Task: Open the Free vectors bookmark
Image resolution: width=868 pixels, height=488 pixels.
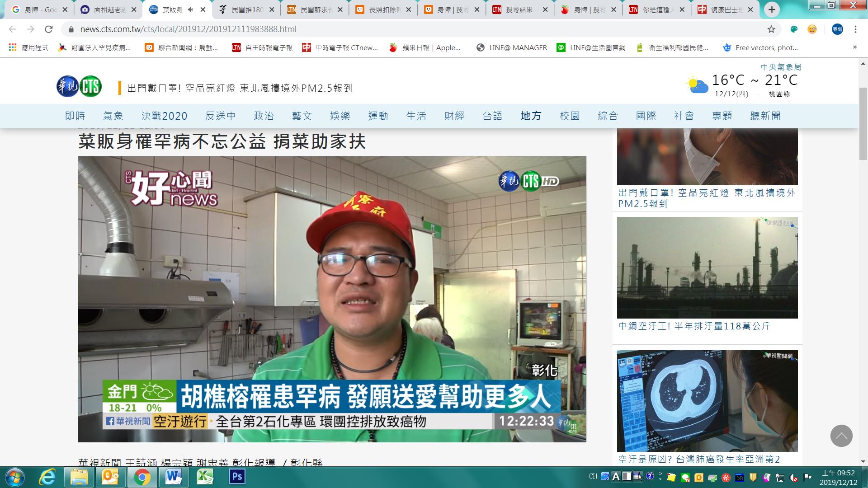Action: pos(760,47)
